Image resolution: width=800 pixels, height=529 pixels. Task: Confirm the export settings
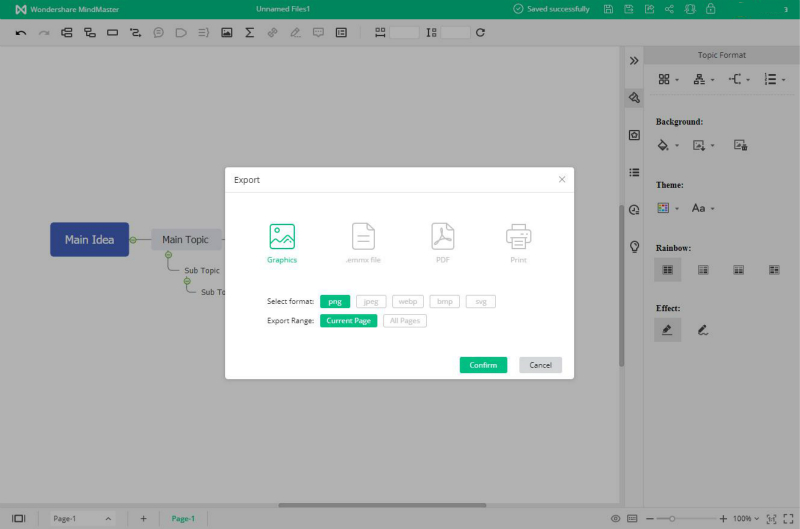click(483, 365)
